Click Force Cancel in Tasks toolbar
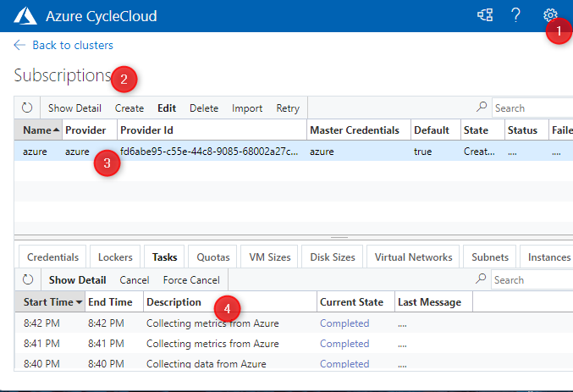Screen dimensions: 573x392 click(x=191, y=280)
